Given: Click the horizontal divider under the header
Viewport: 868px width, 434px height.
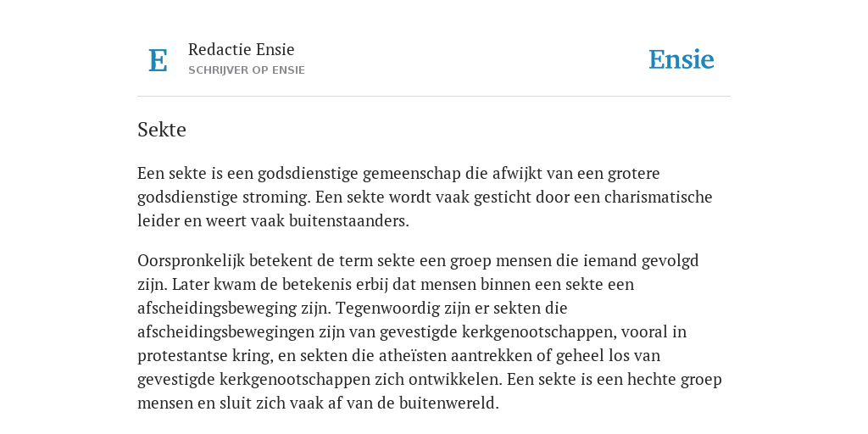Looking at the screenshot, I should 434,97.
